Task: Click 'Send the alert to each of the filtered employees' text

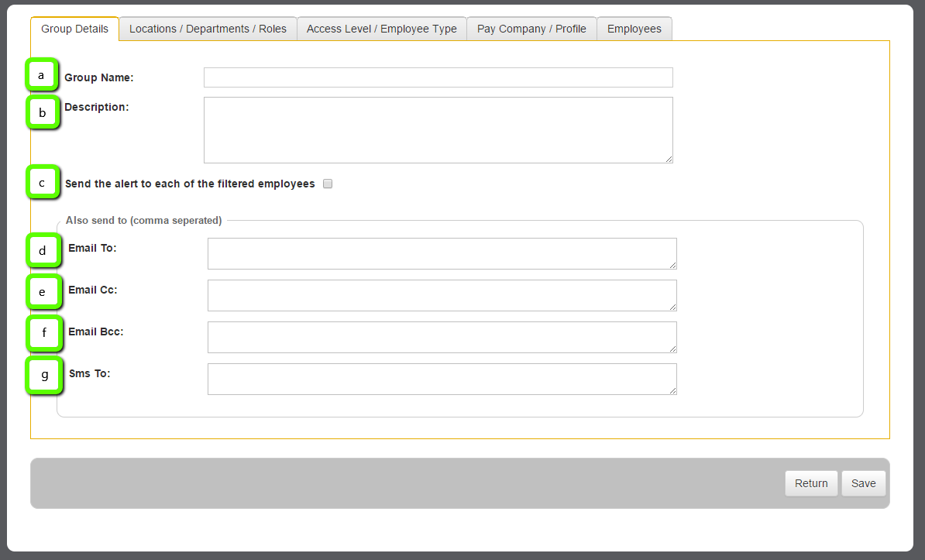Action: 190,184
